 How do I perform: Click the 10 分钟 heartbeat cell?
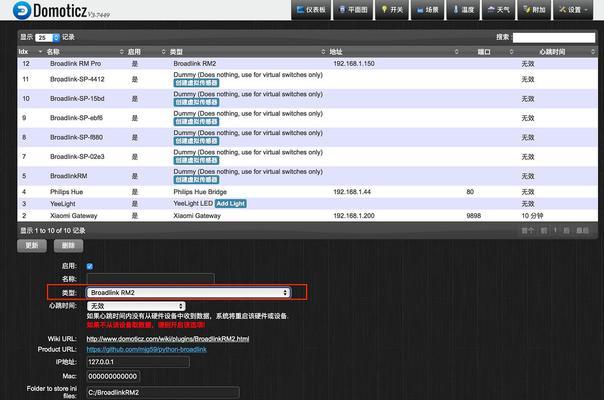coord(532,216)
